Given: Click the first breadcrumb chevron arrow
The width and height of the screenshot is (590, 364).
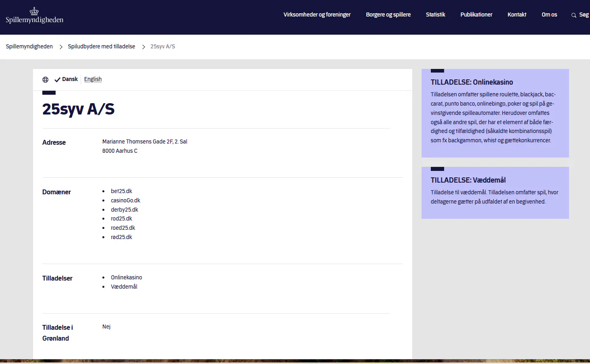Looking at the screenshot, I should point(61,47).
